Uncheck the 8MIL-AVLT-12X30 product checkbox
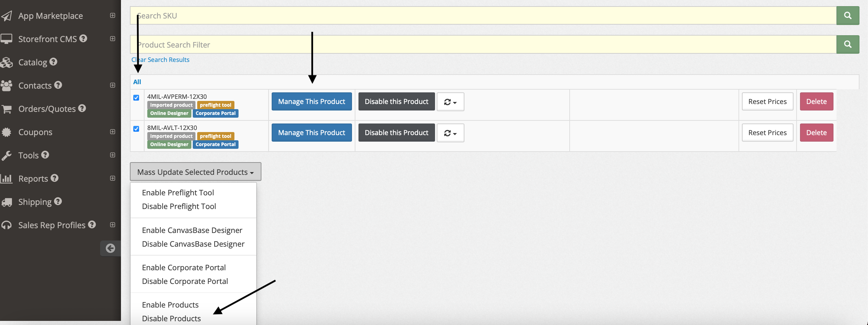This screenshot has width=868, height=325. 136,129
